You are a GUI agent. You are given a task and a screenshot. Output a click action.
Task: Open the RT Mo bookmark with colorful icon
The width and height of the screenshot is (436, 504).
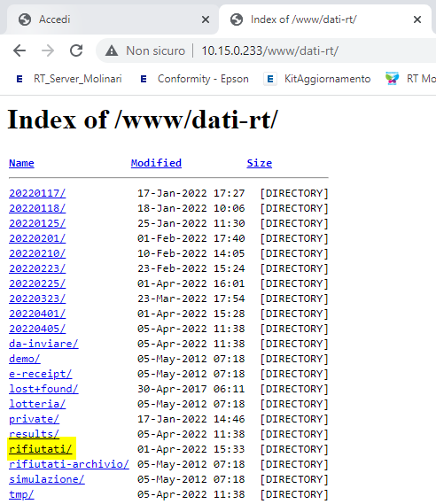[x=410, y=79]
